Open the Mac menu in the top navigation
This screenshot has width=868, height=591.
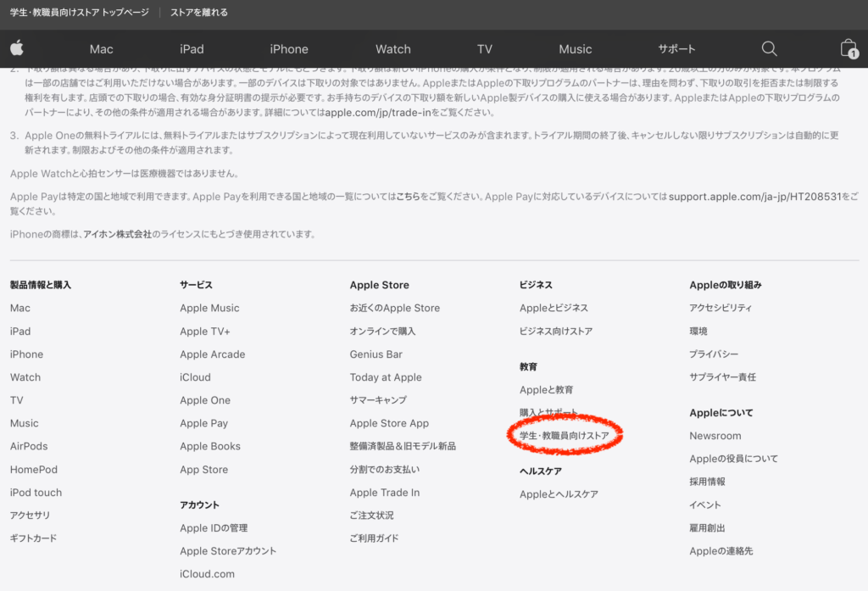(102, 49)
